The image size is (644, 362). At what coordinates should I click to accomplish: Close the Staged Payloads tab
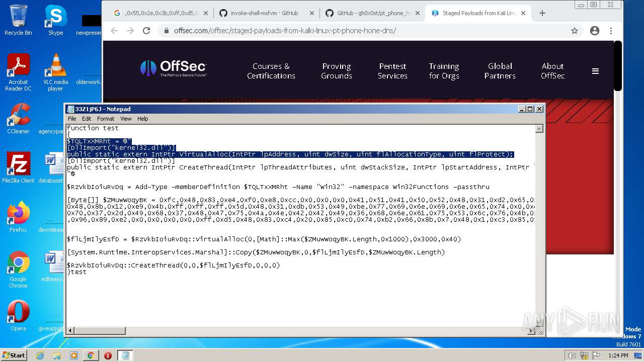coord(523,13)
